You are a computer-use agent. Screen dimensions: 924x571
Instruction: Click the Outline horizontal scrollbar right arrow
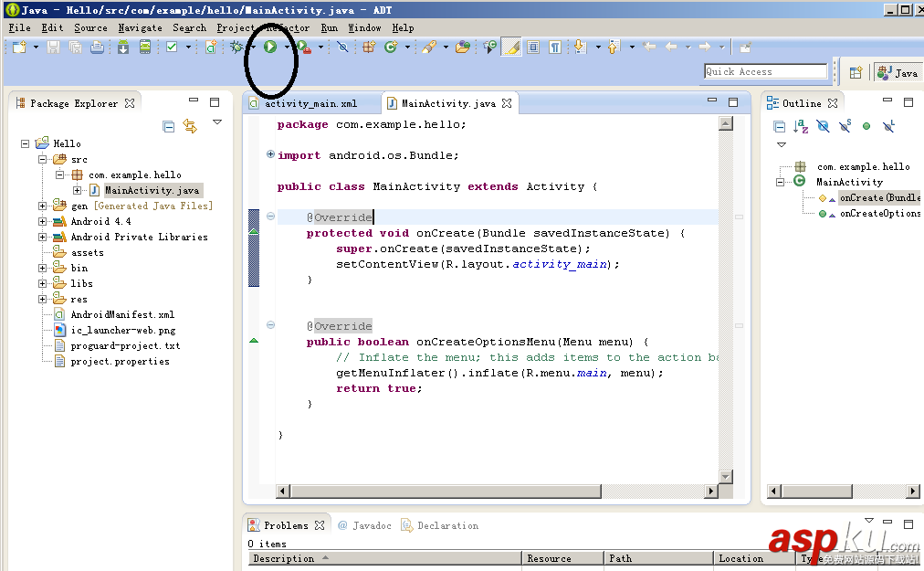pyautogui.click(x=913, y=491)
